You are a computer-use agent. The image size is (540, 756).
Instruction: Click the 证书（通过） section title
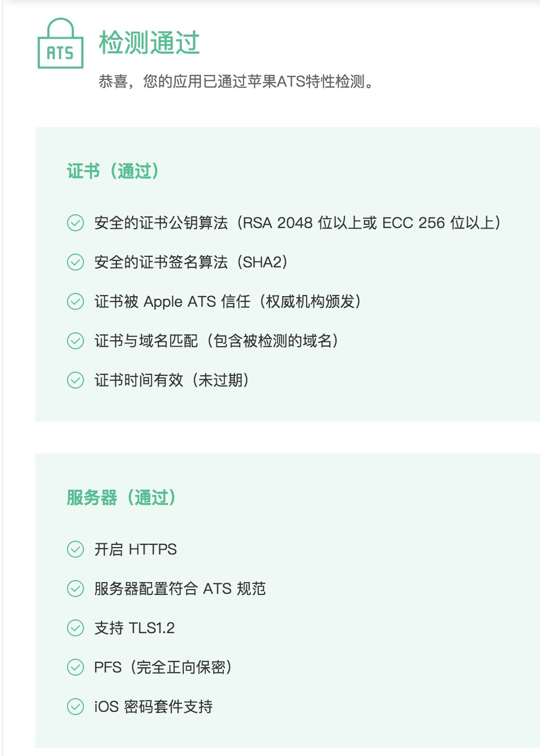click(113, 171)
